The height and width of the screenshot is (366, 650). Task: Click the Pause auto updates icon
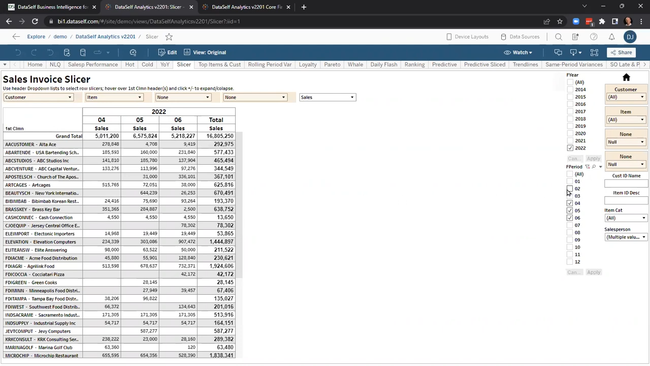point(83,53)
